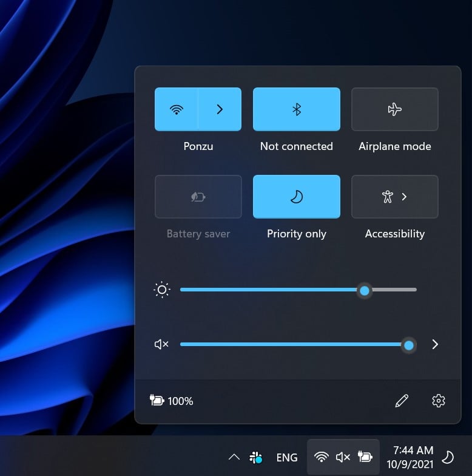Edit quick settings with pencil icon

(402, 401)
